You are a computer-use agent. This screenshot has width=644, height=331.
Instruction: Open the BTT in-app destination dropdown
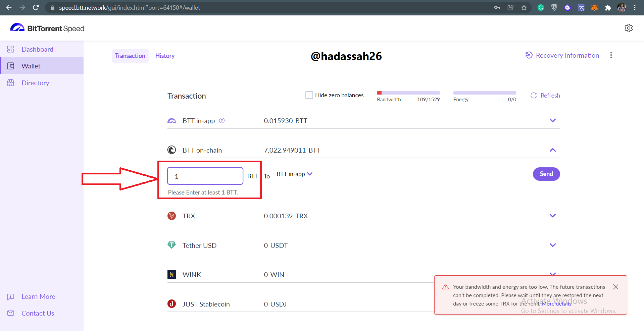coord(294,174)
